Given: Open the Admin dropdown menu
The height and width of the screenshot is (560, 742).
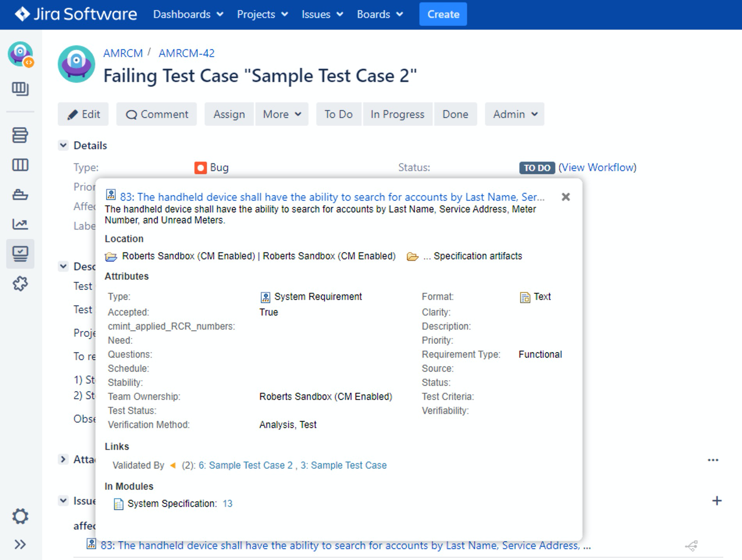Looking at the screenshot, I should [514, 114].
